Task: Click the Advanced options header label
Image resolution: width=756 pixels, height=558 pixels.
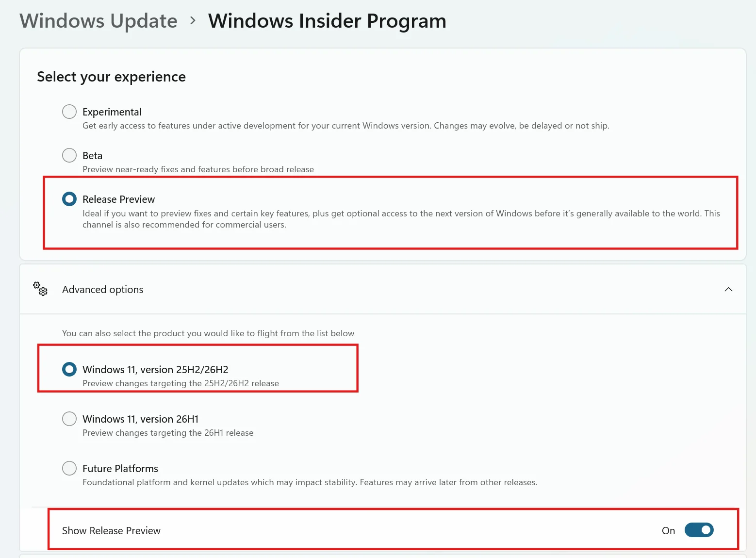Action: pyautogui.click(x=103, y=290)
